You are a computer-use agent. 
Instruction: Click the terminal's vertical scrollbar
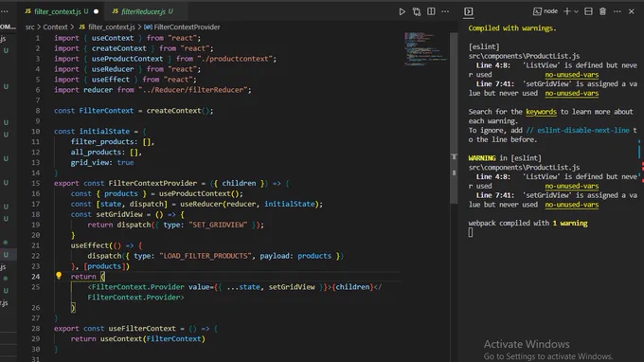click(639, 149)
